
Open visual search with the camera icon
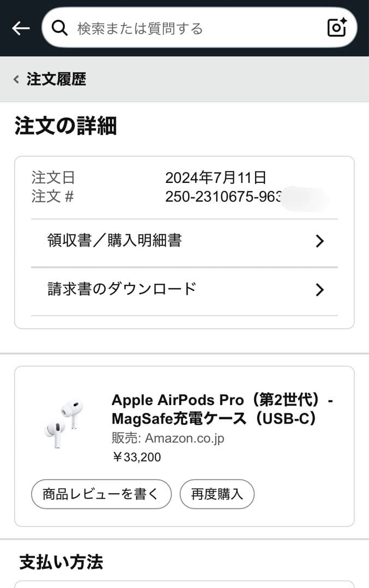pyautogui.click(x=336, y=28)
